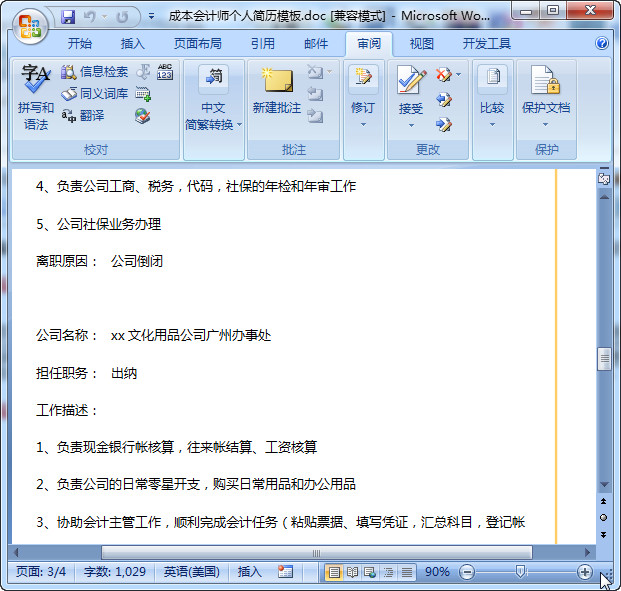This screenshot has width=621, height=591.
Task: Click the zoom slider handle
Action: (520, 572)
